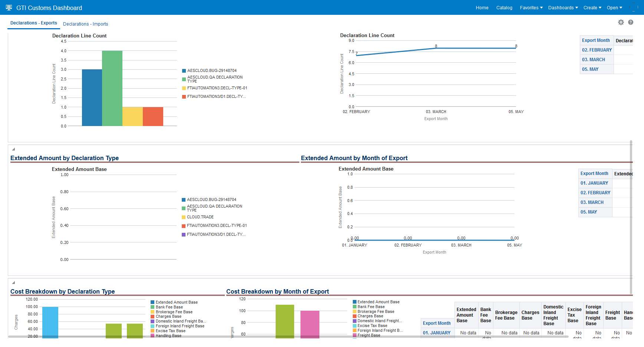644x347 pixels.
Task: Click the Bank Fee Base legend swatch in Cost Breakdown by Declaration Type
Action: click(x=152, y=307)
